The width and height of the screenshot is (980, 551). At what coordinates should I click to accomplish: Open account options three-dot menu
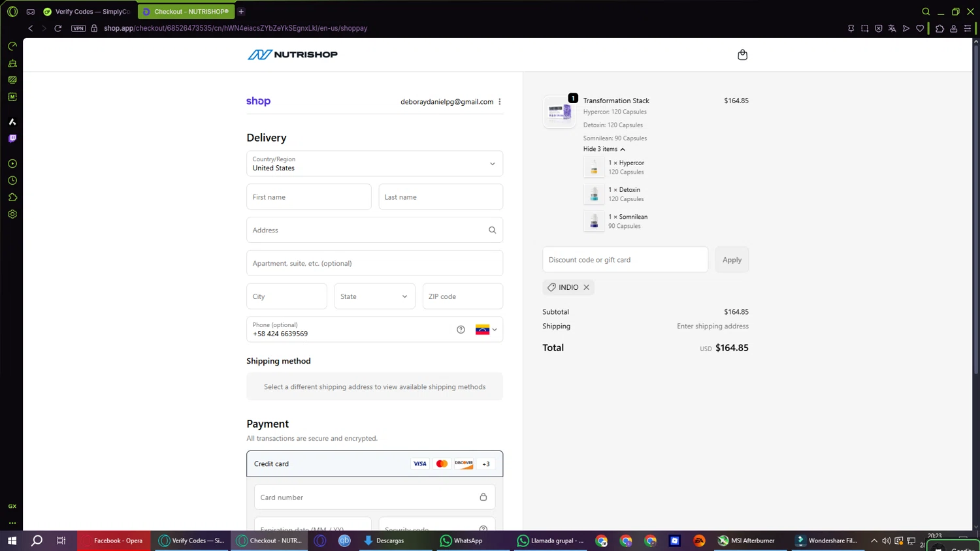[500, 102]
